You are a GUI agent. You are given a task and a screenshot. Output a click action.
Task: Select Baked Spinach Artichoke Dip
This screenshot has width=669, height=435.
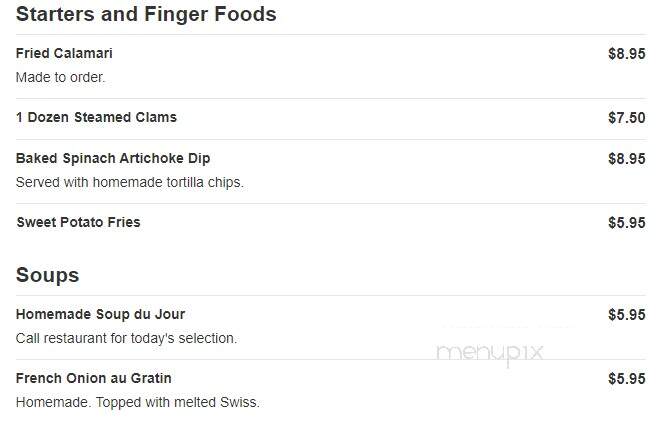[x=113, y=158]
